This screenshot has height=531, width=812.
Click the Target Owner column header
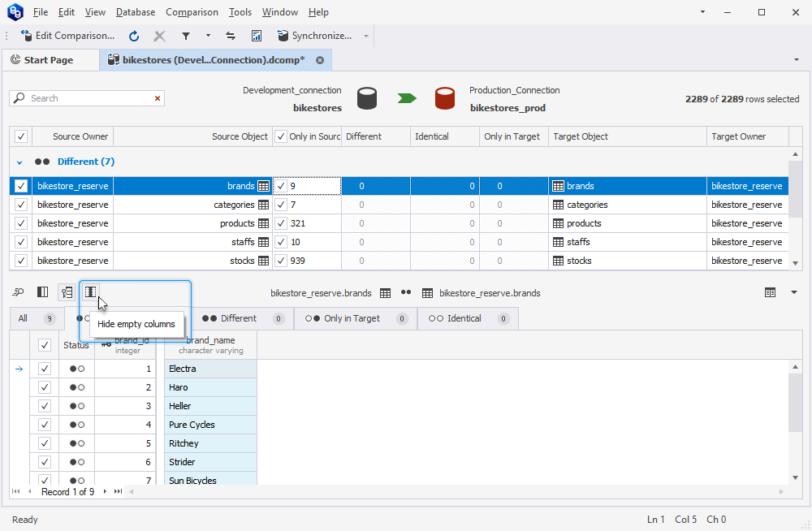coord(747,136)
